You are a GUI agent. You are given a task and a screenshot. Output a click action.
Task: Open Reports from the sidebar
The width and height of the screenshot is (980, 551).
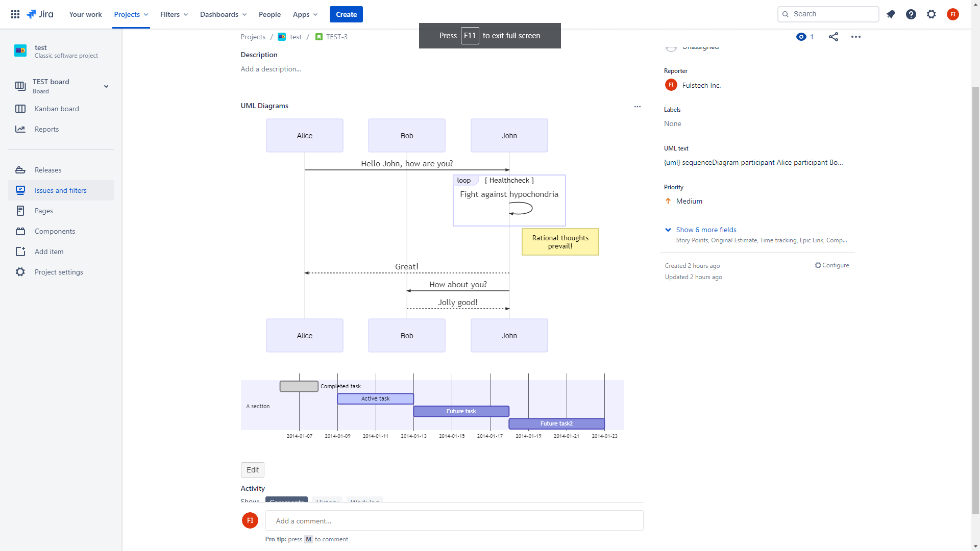tap(46, 129)
